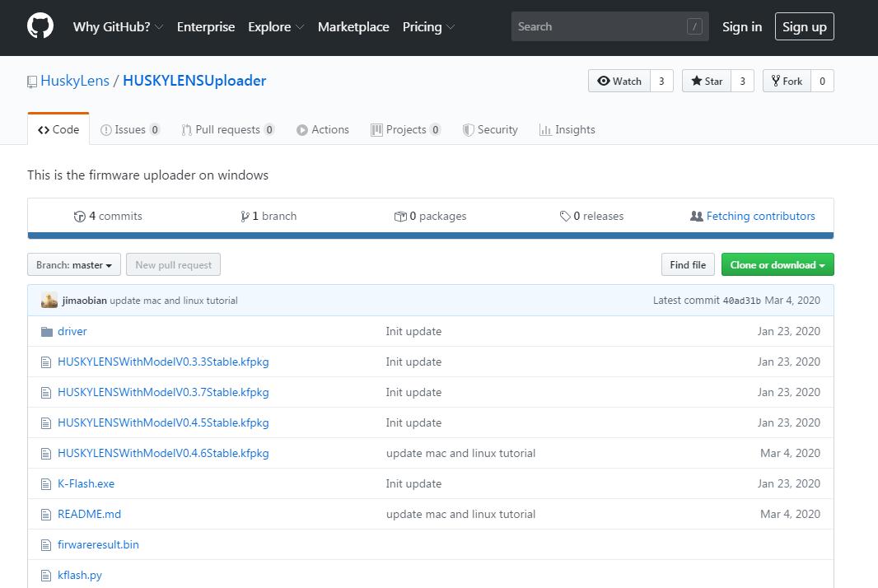Expand the Explore dropdown menu

[276, 27]
